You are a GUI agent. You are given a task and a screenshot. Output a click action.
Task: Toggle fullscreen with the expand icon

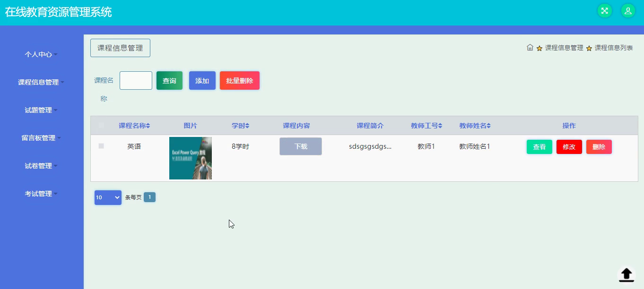[x=604, y=11]
